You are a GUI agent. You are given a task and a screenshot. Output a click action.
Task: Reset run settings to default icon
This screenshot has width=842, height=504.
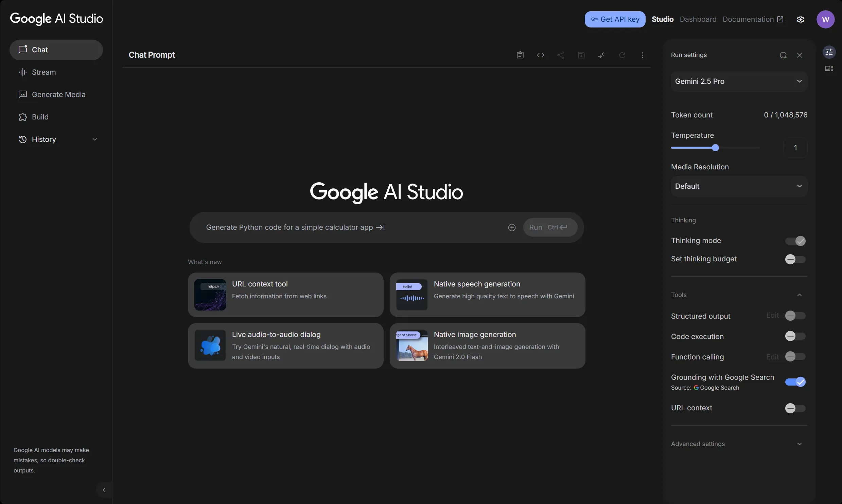click(x=783, y=55)
